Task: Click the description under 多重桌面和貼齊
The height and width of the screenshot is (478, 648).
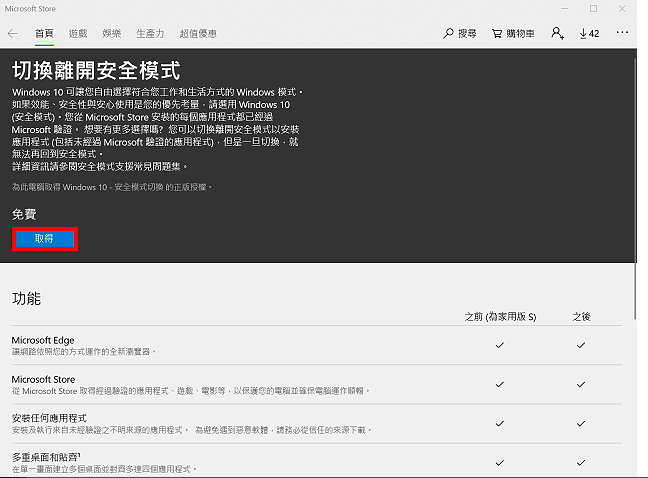Action: click(104, 469)
